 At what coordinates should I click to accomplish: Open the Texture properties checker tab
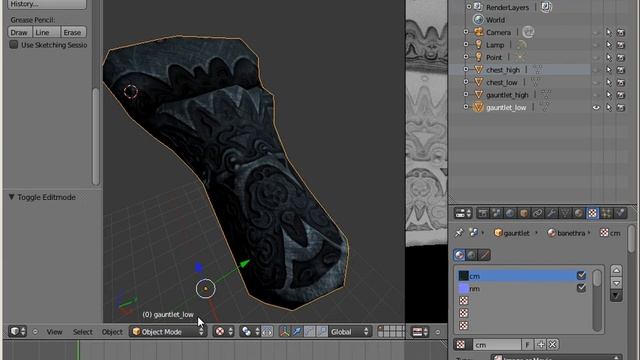[592, 213]
